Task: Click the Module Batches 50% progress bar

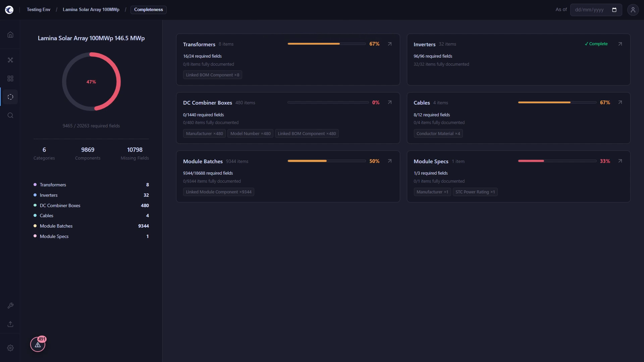Action: click(x=327, y=161)
